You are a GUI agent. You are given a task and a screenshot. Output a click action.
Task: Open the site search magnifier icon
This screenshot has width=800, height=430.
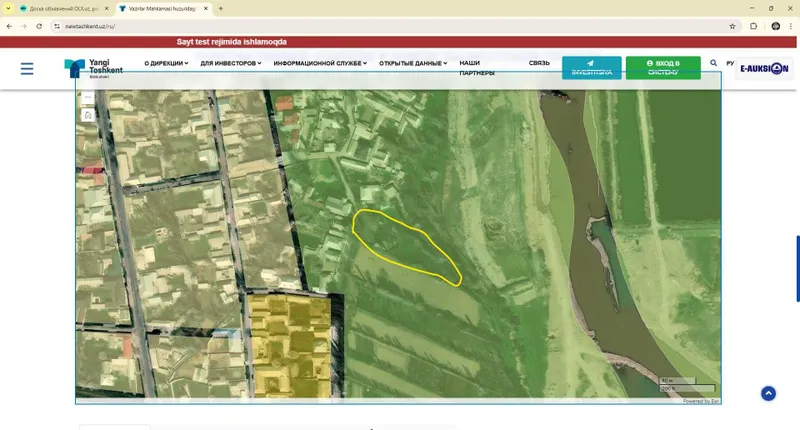713,63
